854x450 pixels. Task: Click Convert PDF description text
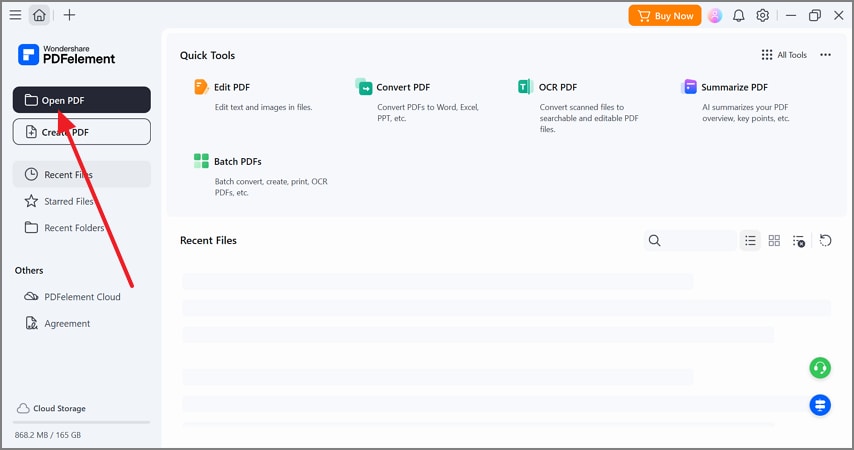coord(428,113)
